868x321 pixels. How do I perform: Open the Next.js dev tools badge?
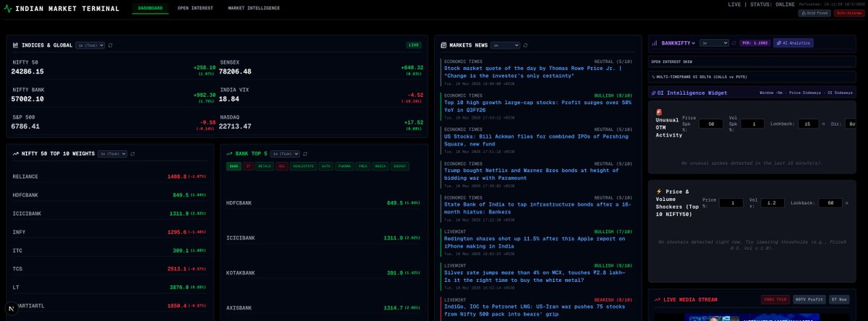[11, 309]
